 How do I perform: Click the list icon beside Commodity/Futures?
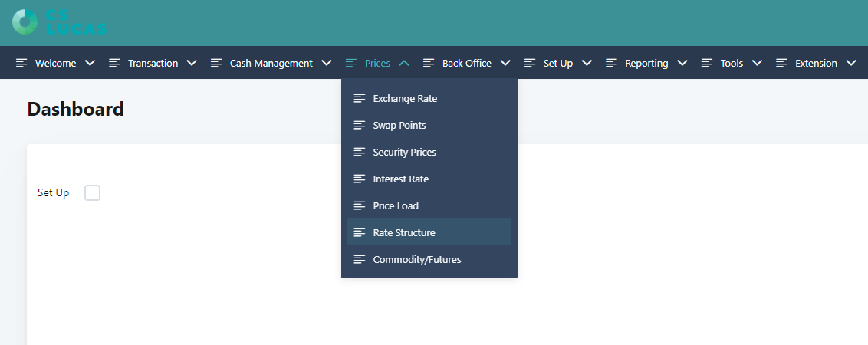(359, 260)
